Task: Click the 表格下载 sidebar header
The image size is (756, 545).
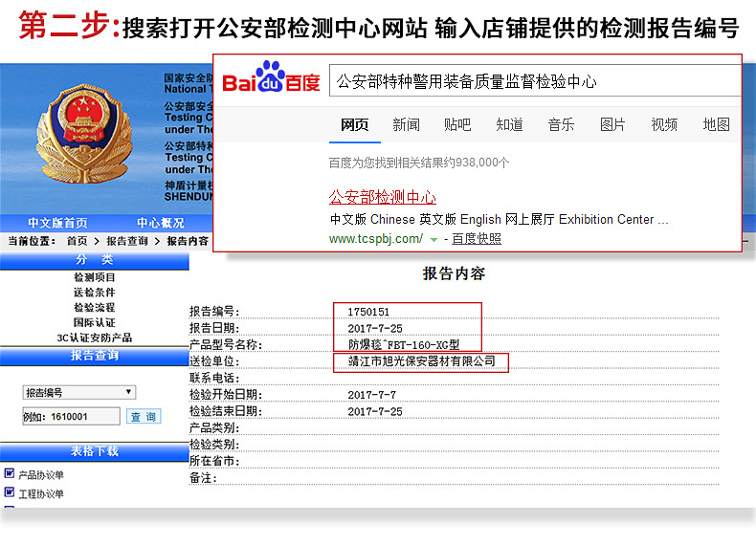Action: click(95, 451)
